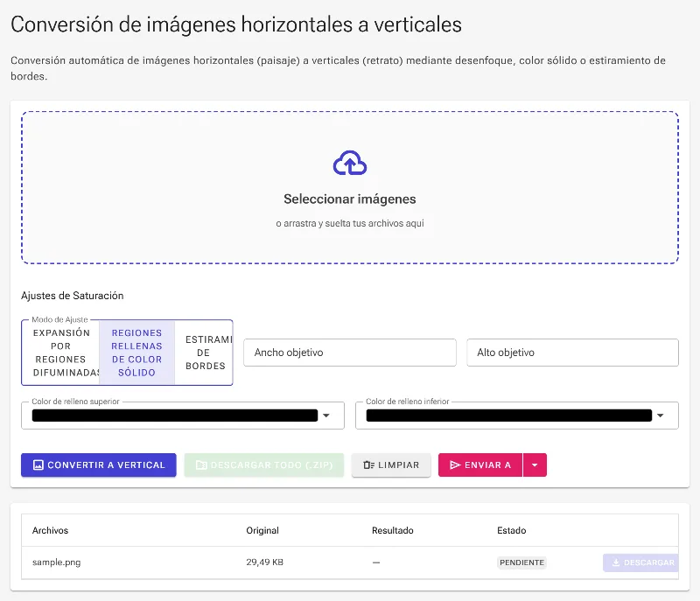Select Expansión por regiones difuminadas mode
700x601 pixels.
[x=60, y=353]
